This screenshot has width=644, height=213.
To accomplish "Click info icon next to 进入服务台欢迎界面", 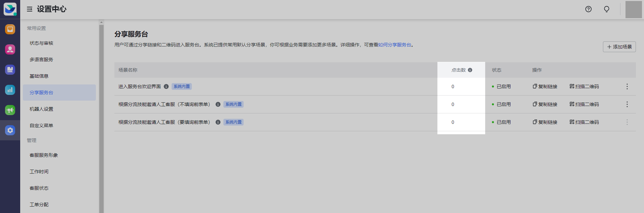I will coord(166,86).
